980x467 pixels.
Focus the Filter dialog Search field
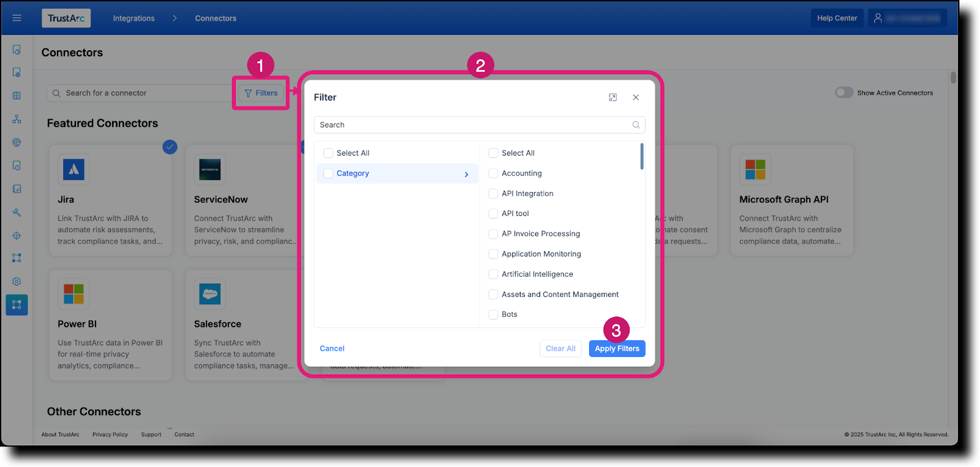coord(480,125)
